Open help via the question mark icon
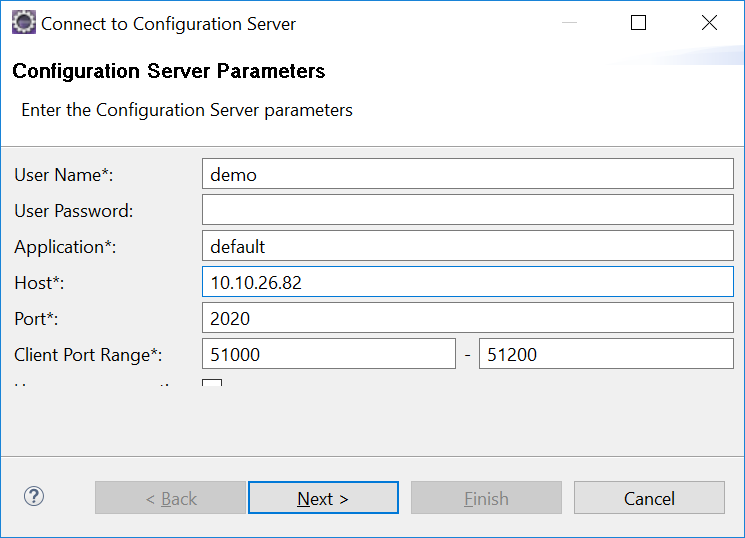 (34, 496)
